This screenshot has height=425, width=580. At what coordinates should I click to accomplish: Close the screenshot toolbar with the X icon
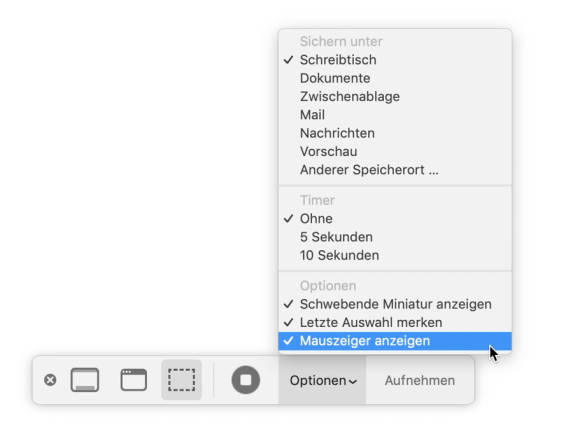pos(50,380)
